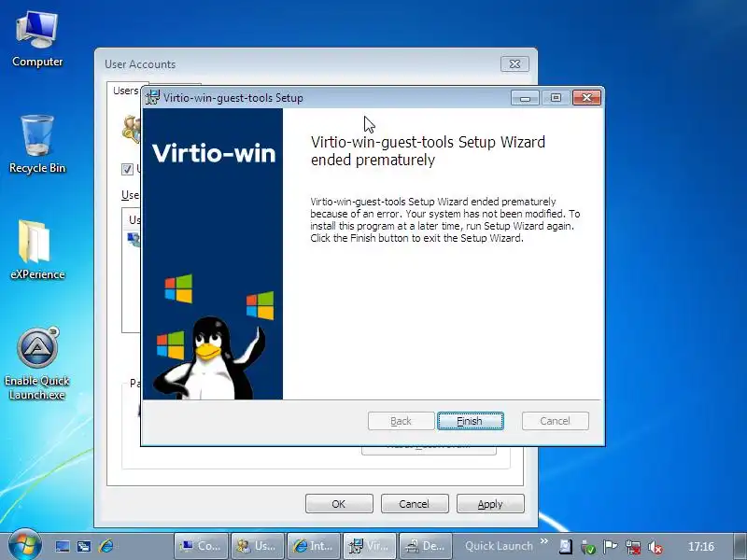Screen dimensions: 747x560
Task: Switch to the Vir... taskbar button
Action: pyautogui.click(x=369, y=546)
